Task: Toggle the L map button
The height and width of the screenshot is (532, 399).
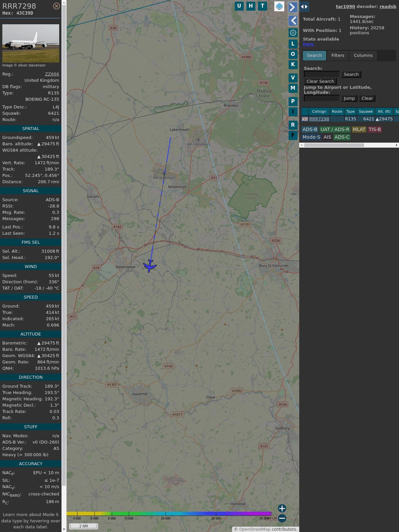Action: click(x=293, y=44)
